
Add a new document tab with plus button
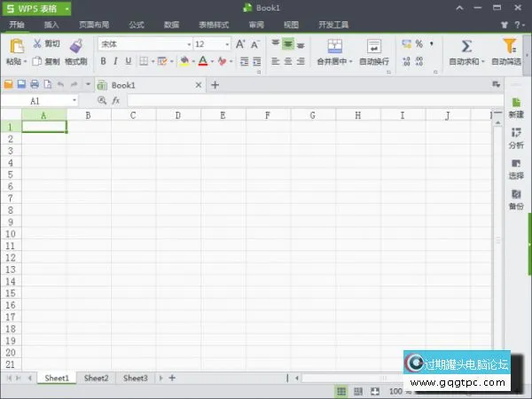pos(215,85)
